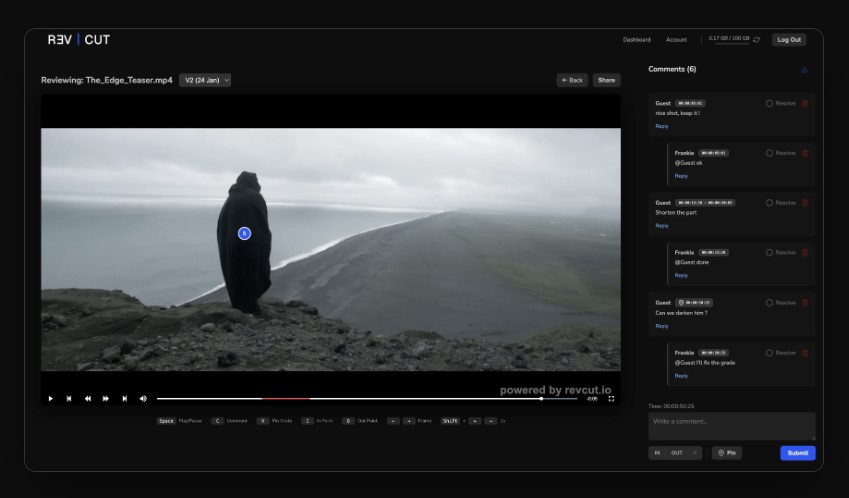This screenshot has height=498, width=849.
Task: Delete the 'nice shot, keep it!' comment
Action: pyautogui.click(x=805, y=103)
